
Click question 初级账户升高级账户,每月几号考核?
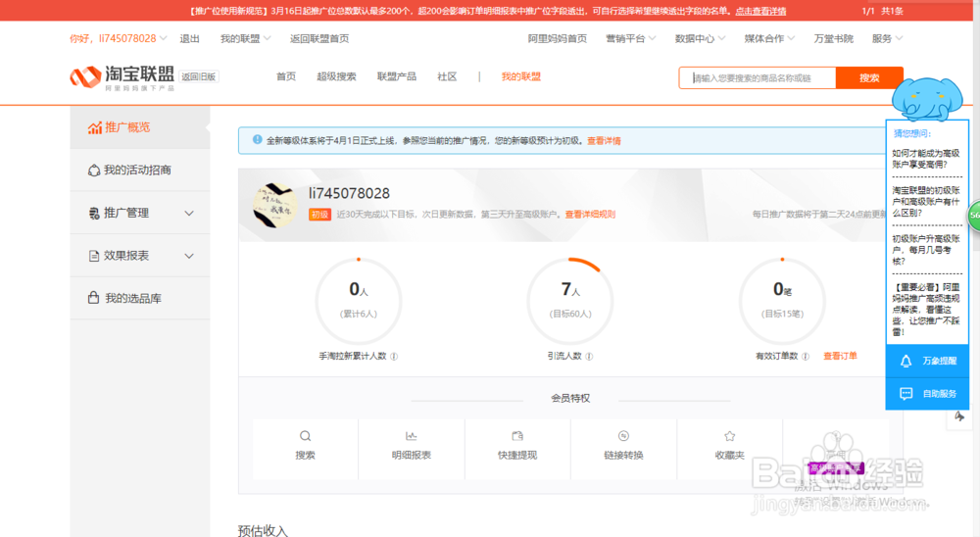pyautogui.click(x=926, y=250)
